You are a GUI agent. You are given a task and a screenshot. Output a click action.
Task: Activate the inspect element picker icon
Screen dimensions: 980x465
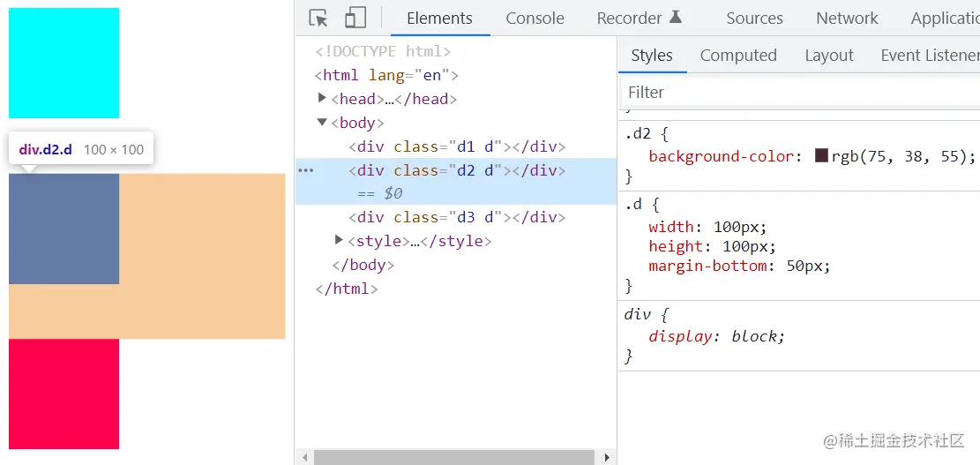[x=318, y=19]
